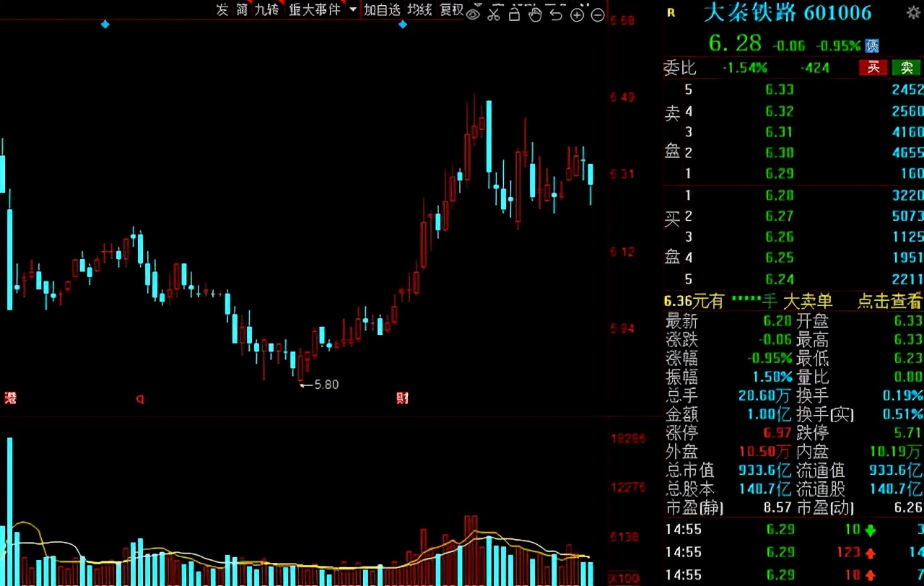Click the lock icon in chart toolbar
Screen dimensions: 924x586
pos(514,14)
